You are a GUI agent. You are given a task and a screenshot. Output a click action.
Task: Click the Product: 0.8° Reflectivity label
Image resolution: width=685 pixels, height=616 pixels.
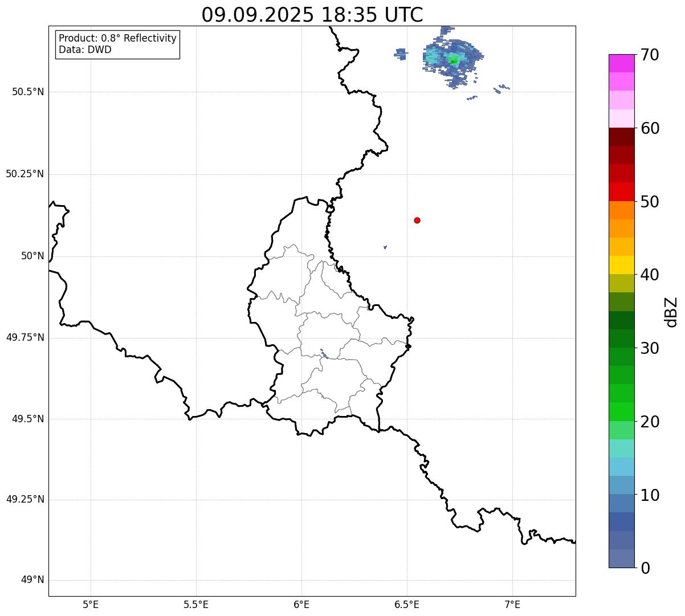(118, 38)
